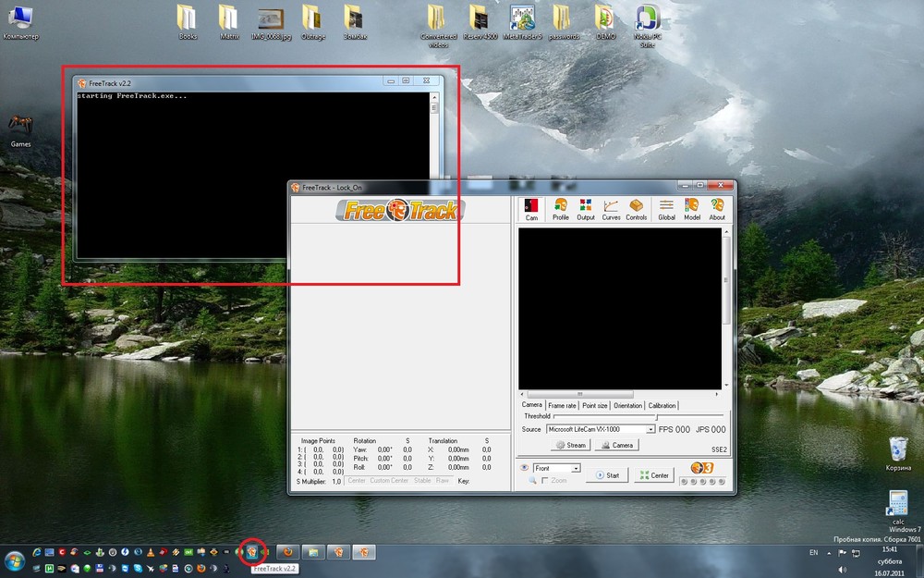This screenshot has height=578, width=924.
Task: Open the Компьютер desktop icon
Action: (20, 22)
